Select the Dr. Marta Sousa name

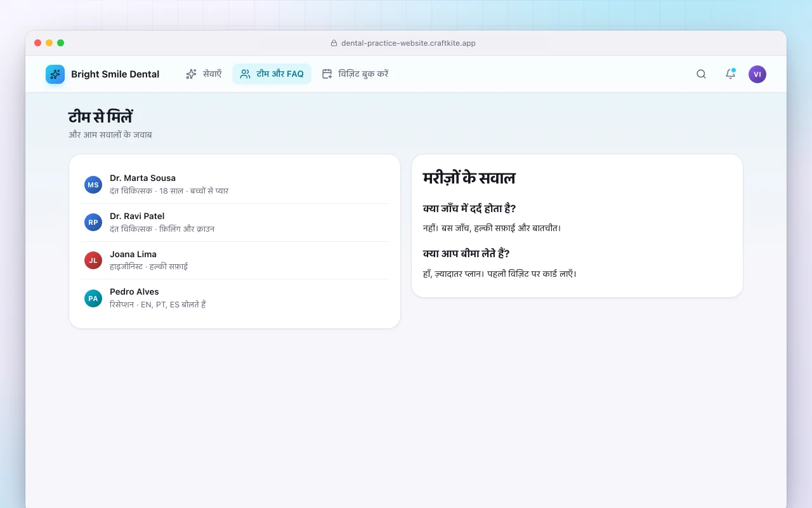[143, 178]
